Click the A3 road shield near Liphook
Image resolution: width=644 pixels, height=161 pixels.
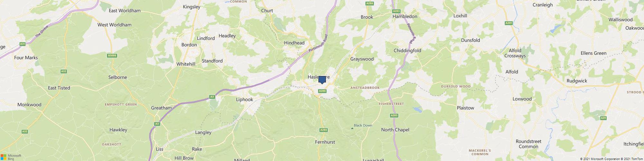click(212, 97)
